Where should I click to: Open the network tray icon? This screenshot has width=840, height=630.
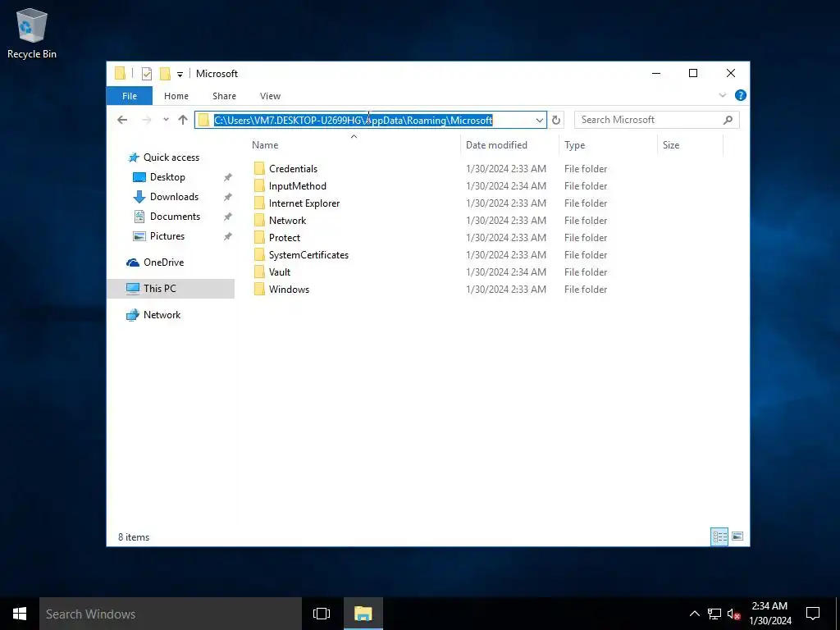(x=714, y=614)
